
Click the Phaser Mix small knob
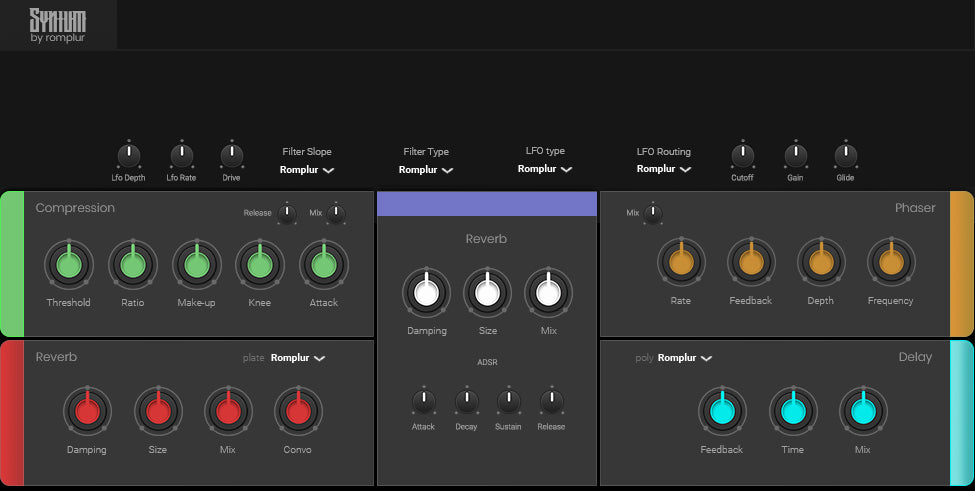tap(653, 214)
